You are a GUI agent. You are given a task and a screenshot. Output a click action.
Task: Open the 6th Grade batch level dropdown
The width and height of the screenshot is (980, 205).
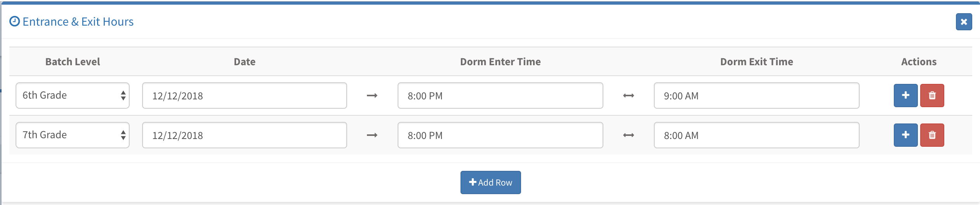point(73,96)
